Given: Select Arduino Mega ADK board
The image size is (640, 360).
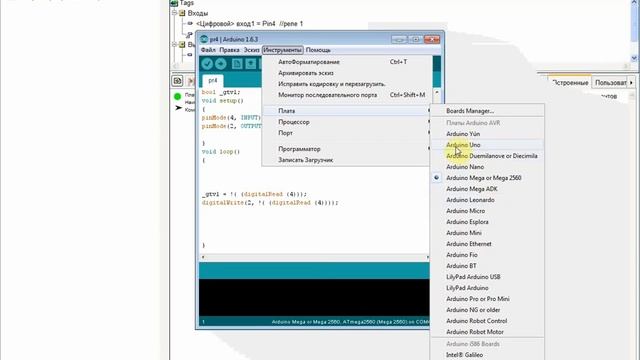Looking at the screenshot, I should 487,189.
